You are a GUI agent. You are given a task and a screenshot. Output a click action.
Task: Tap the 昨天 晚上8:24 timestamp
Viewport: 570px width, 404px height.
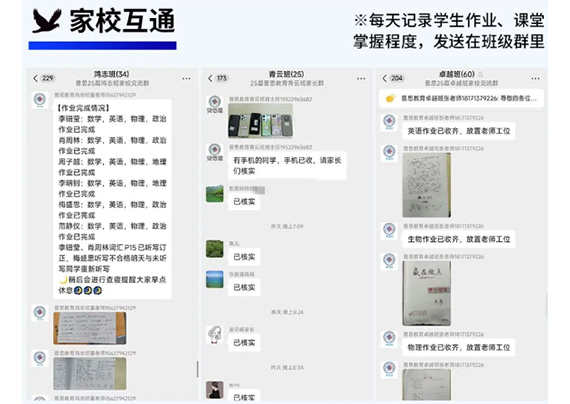point(287,312)
